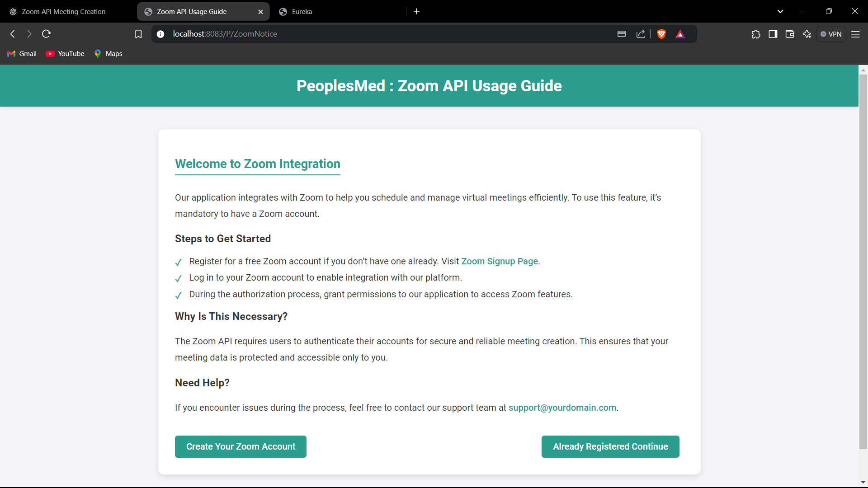Toggle the browser sidebar panel icon

[773, 34]
